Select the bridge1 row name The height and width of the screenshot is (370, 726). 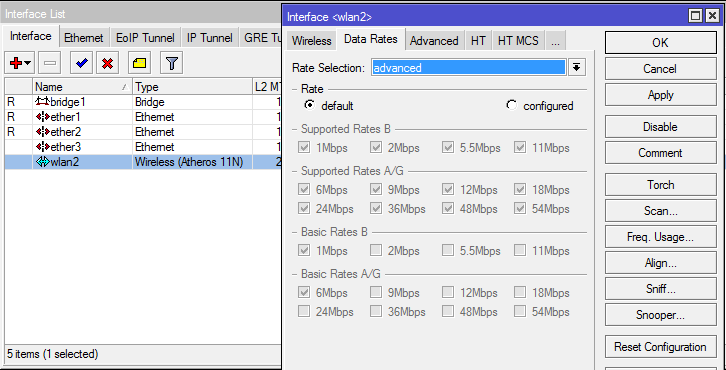click(x=68, y=102)
